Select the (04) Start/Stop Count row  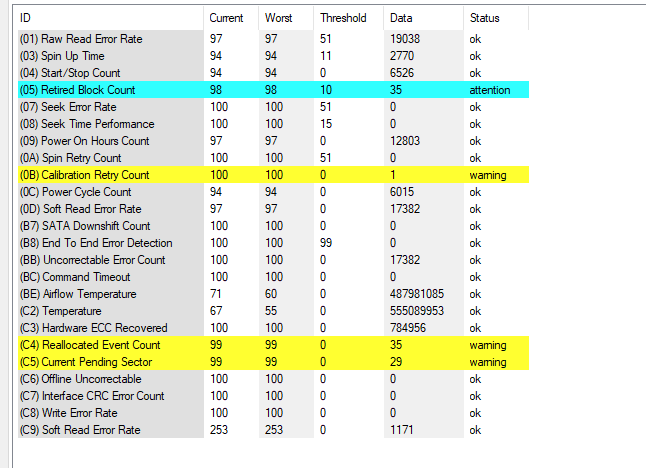[x=274, y=73]
